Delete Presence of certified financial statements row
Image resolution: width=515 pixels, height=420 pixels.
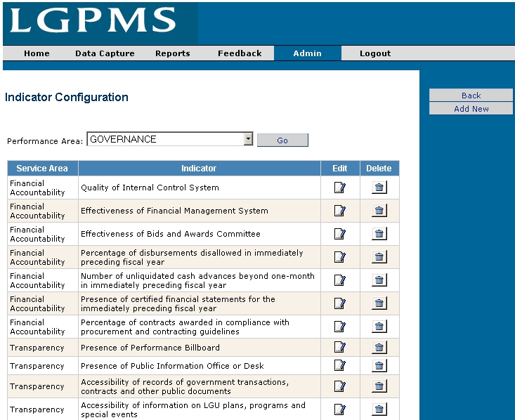pos(379,303)
